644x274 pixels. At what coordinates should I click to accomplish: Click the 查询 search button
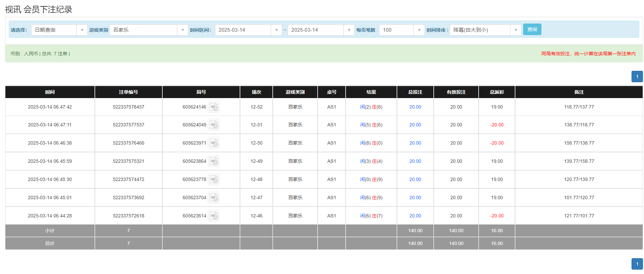click(x=532, y=30)
